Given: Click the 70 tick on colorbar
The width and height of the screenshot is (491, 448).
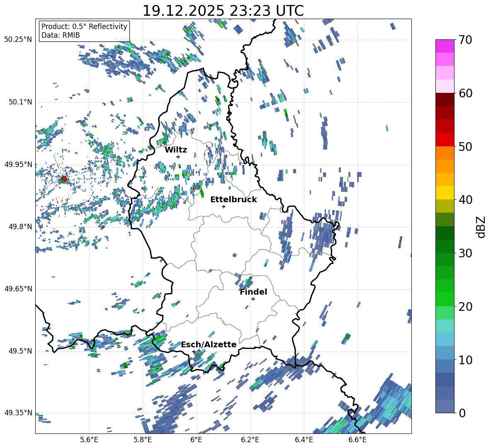Looking at the screenshot, I should 465,40.
